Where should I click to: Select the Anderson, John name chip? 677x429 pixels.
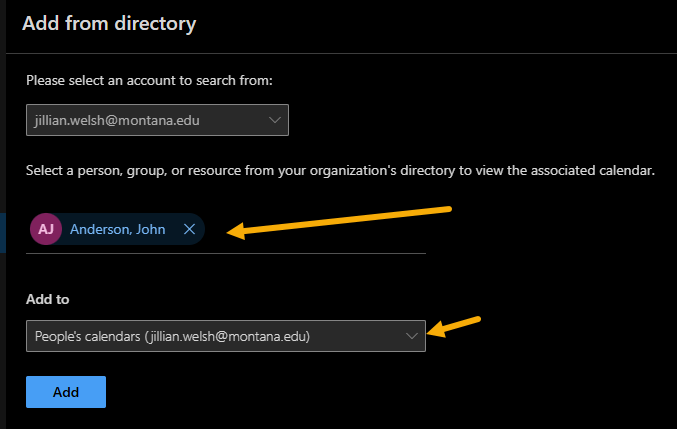[117, 229]
